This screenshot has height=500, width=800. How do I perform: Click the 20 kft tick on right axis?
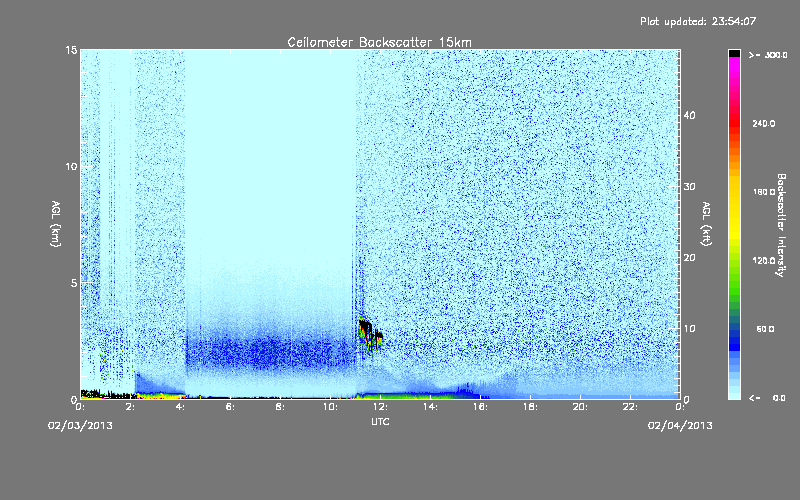click(689, 258)
